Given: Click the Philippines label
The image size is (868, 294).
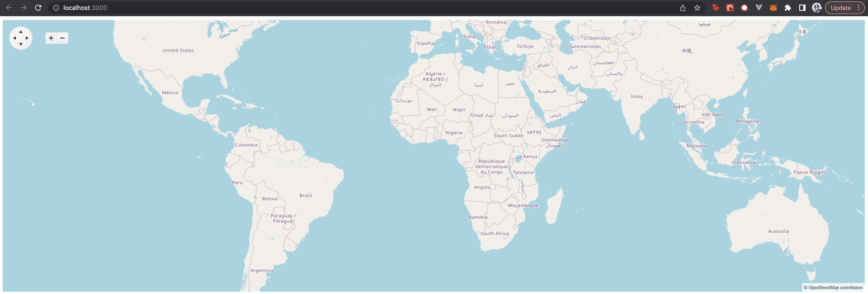Looking at the screenshot, I should [749, 121].
